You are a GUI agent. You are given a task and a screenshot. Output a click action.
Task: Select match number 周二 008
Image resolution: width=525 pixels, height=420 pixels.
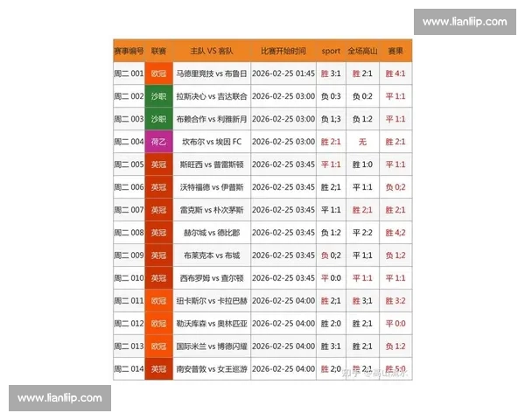(129, 233)
